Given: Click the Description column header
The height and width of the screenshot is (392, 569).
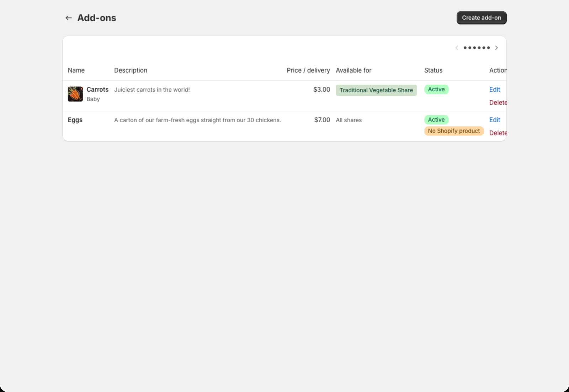Looking at the screenshot, I should point(131,70).
